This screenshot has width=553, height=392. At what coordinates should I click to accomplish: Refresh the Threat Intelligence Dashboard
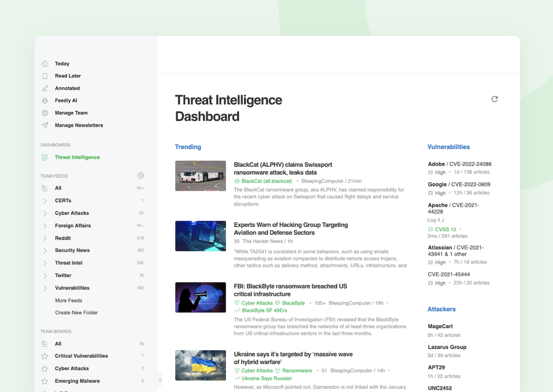click(494, 99)
